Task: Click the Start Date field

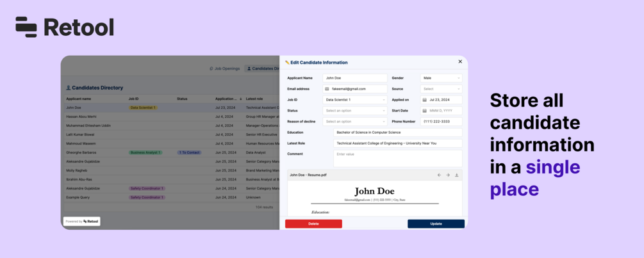Action: (441, 111)
